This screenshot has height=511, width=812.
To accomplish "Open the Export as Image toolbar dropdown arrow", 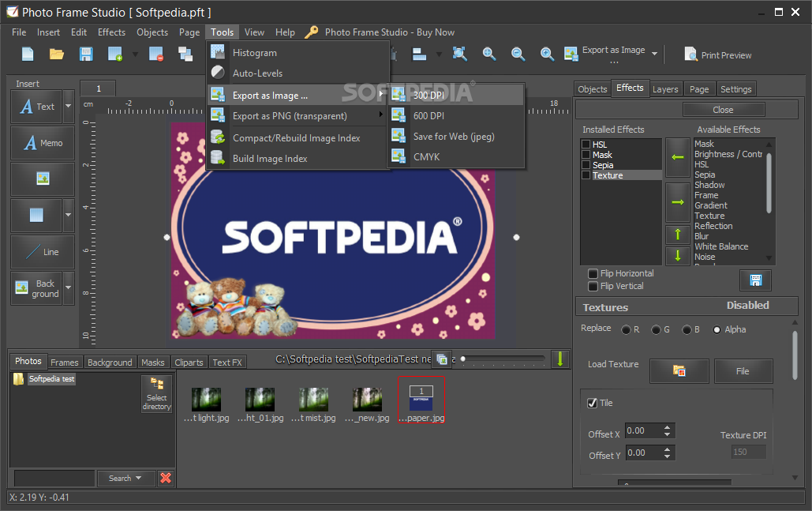I will [x=655, y=54].
